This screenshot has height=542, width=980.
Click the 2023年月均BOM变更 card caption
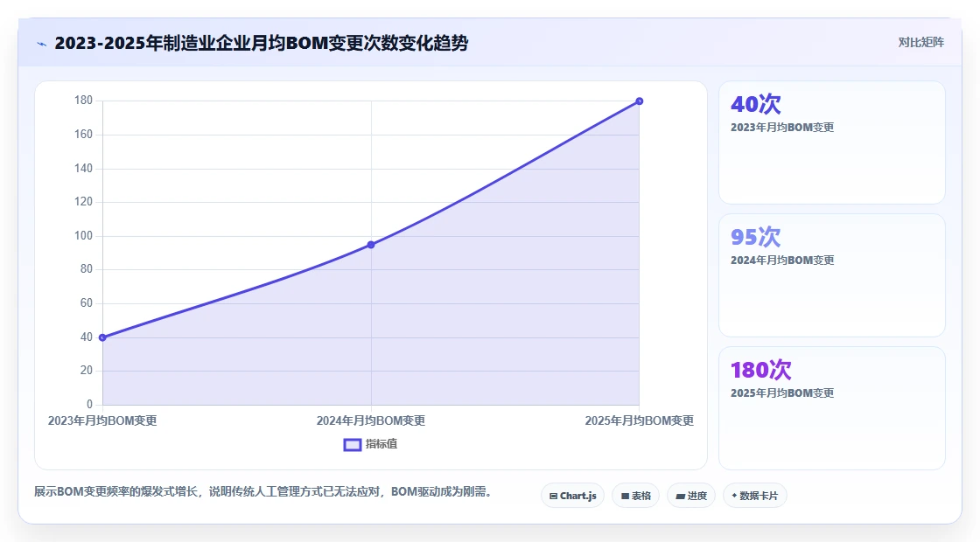pos(782,128)
